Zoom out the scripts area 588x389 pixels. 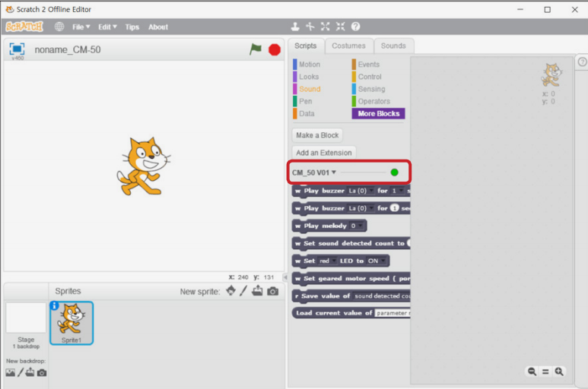point(532,372)
